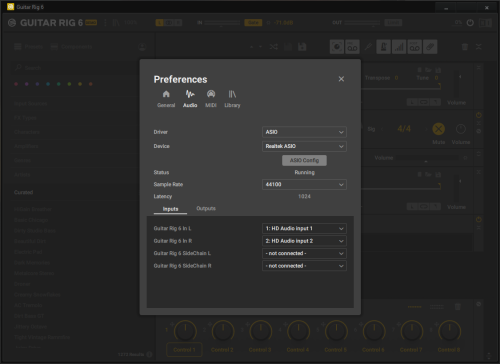Viewport: 500px width, 364px height.
Task: Expand the Amplifiers filter category
Action: pyautogui.click(x=26, y=146)
